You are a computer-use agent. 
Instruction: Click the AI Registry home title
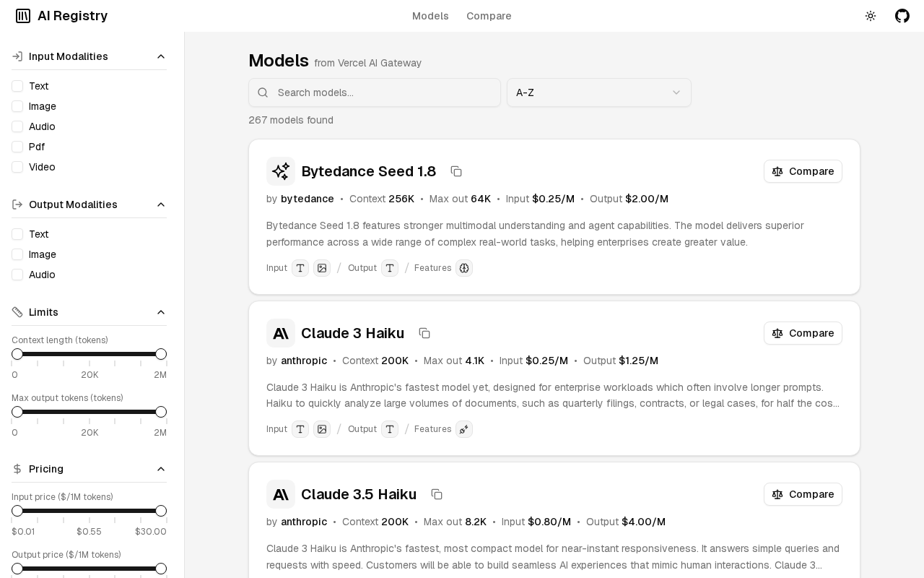point(72,16)
